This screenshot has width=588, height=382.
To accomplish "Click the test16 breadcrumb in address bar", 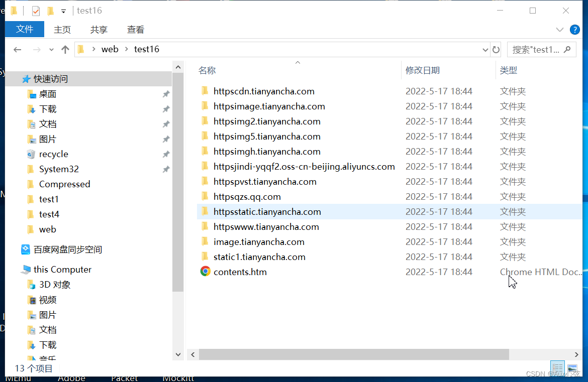I will (147, 49).
